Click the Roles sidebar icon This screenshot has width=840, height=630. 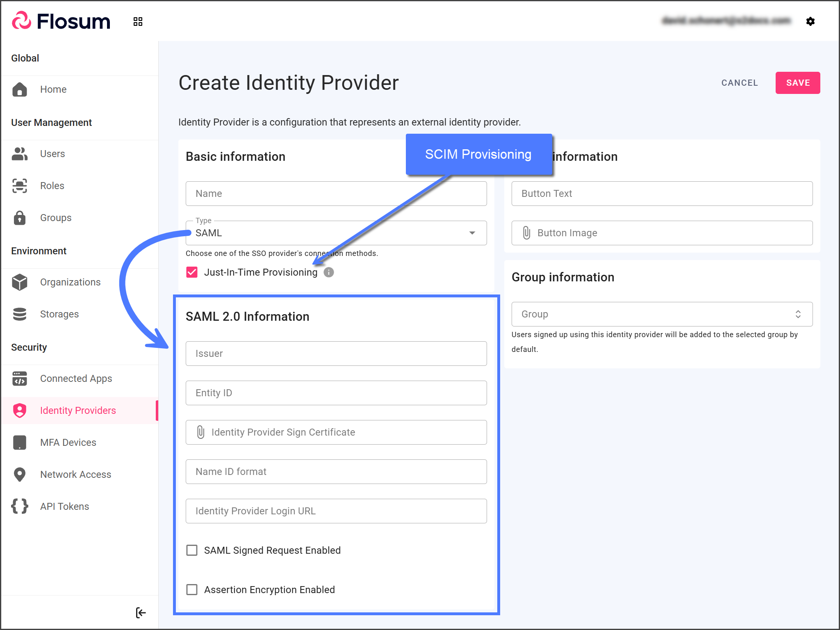click(x=20, y=186)
